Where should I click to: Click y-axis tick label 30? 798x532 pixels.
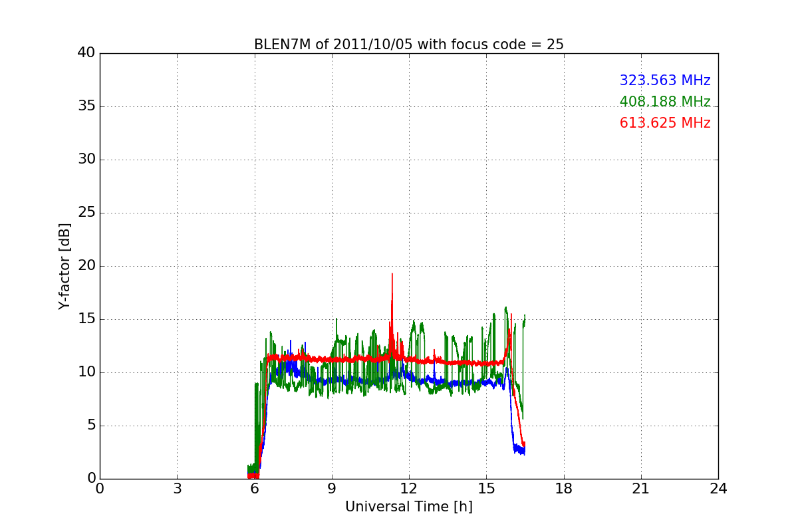[86, 160]
